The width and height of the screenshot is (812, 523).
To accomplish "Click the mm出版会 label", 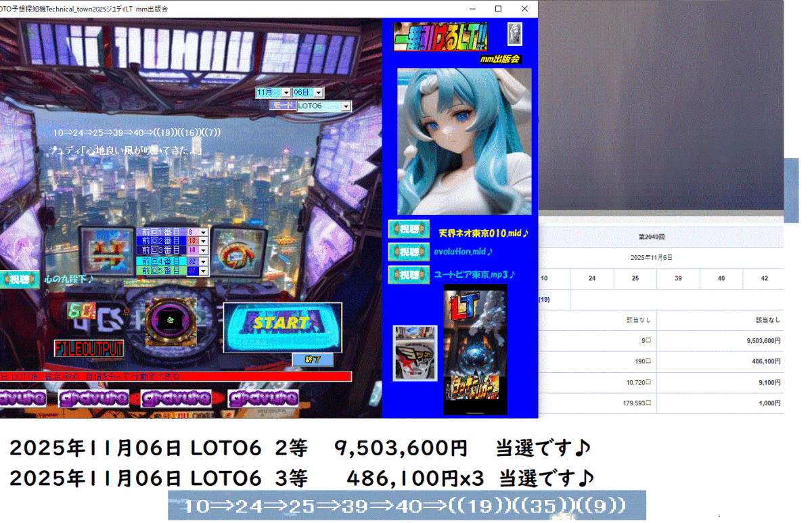I will [499, 60].
